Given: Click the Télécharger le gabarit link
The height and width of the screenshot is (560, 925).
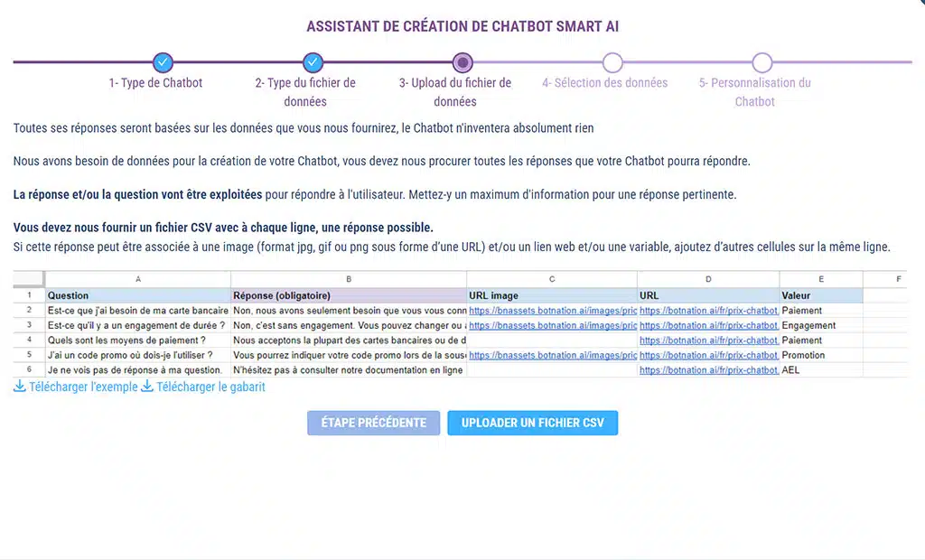Looking at the screenshot, I should (x=210, y=387).
